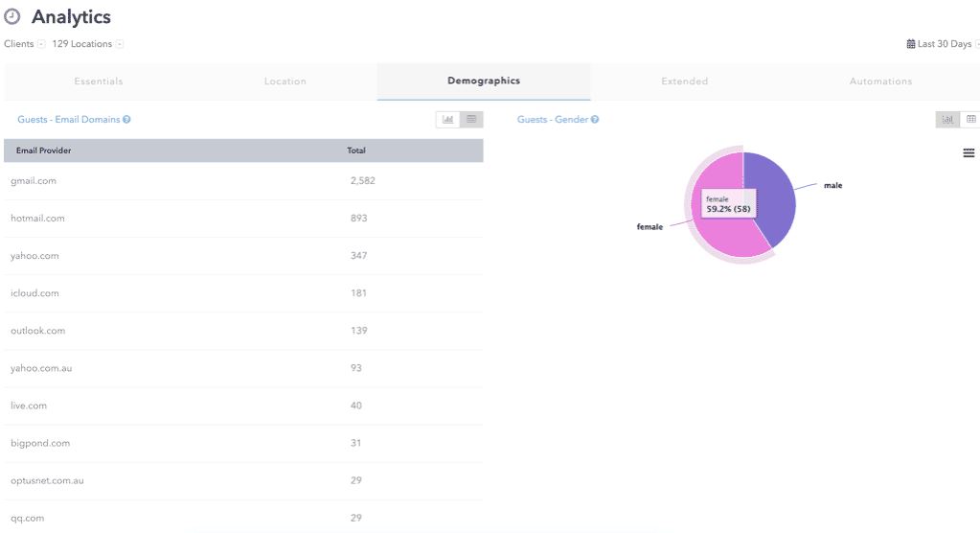This screenshot has width=980, height=533.
Task: Switch Gender panel to chart view
Action: [947, 120]
